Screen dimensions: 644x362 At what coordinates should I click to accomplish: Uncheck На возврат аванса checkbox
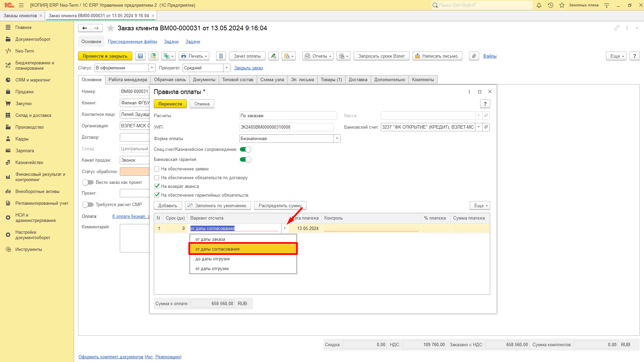156,186
